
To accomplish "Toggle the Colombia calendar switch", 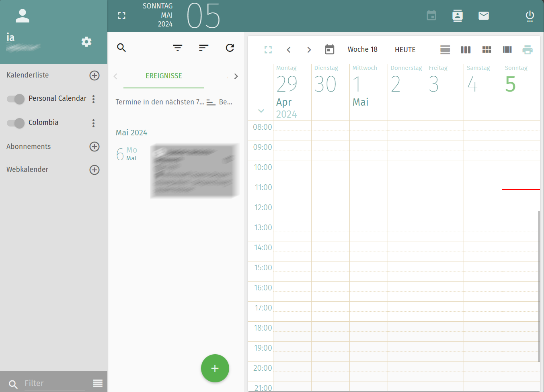I will tap(16, 123).
